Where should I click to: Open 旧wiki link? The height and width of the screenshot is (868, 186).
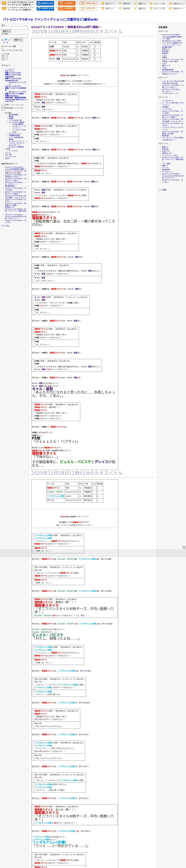pos(7,158)
